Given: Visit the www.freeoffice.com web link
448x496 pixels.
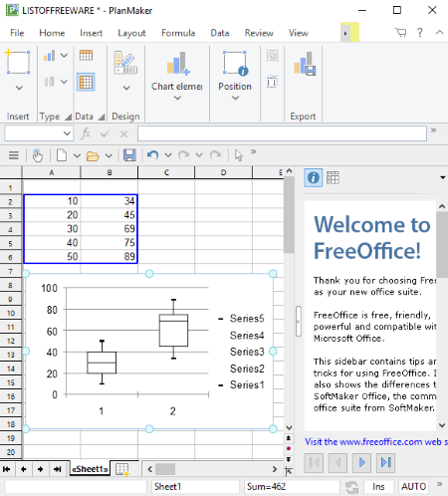Looking at the screenshot, I should point(376,442).
